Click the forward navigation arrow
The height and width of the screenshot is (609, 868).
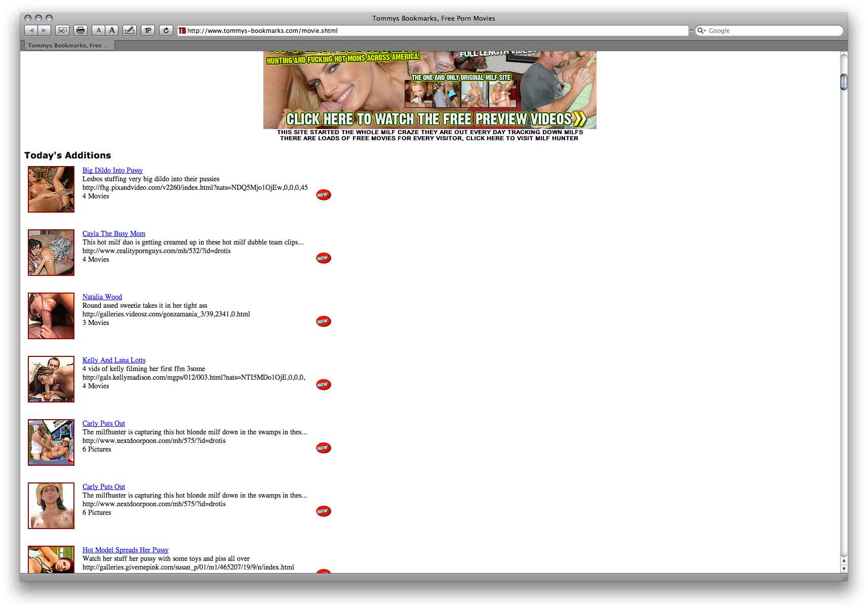pyautogui.click(x=44, y=30)
